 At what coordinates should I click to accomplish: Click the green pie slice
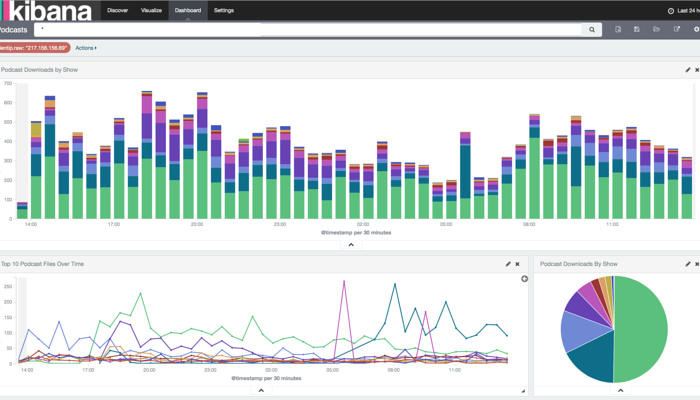[643, 330]
